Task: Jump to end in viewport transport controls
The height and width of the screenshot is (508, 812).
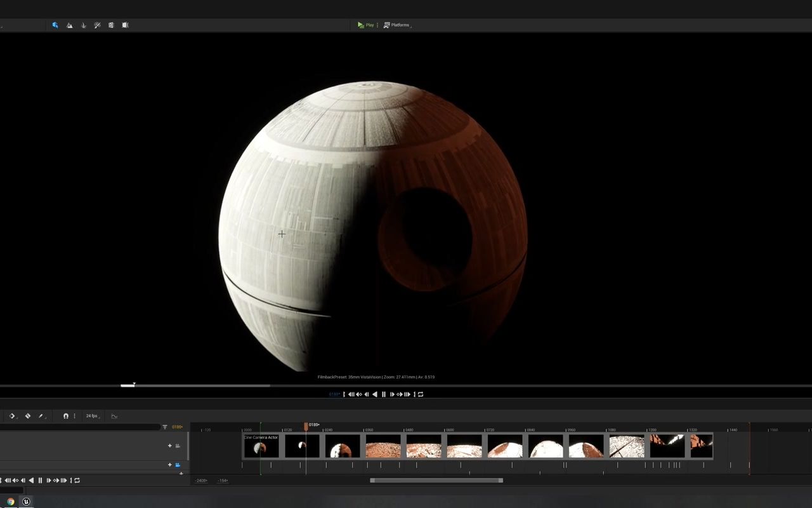Action: [407, 394]
